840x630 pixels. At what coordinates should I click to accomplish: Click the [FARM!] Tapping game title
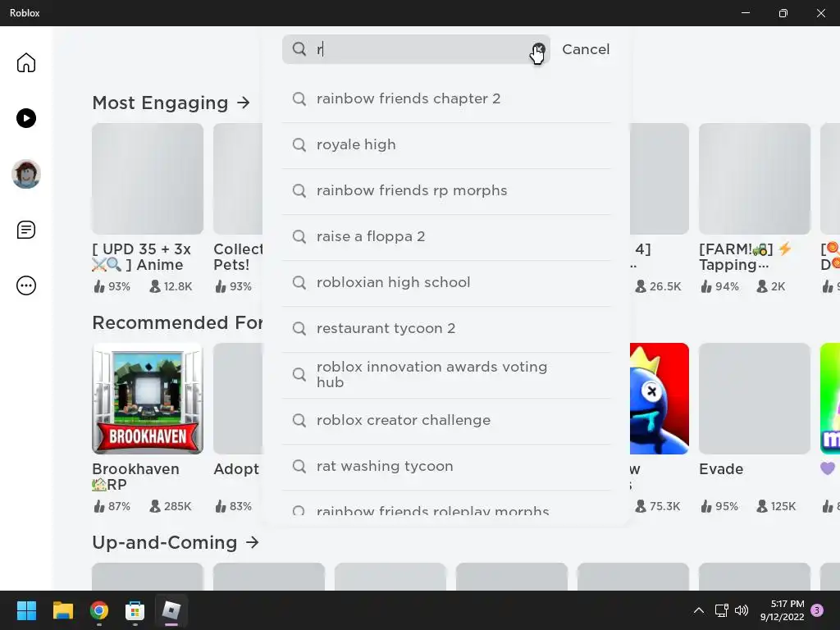745,257
